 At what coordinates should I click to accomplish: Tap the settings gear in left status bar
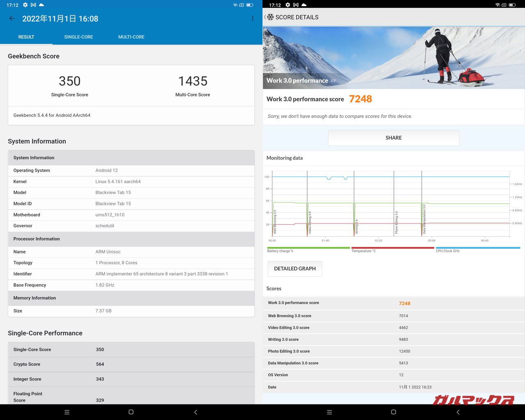pos(25,5)
